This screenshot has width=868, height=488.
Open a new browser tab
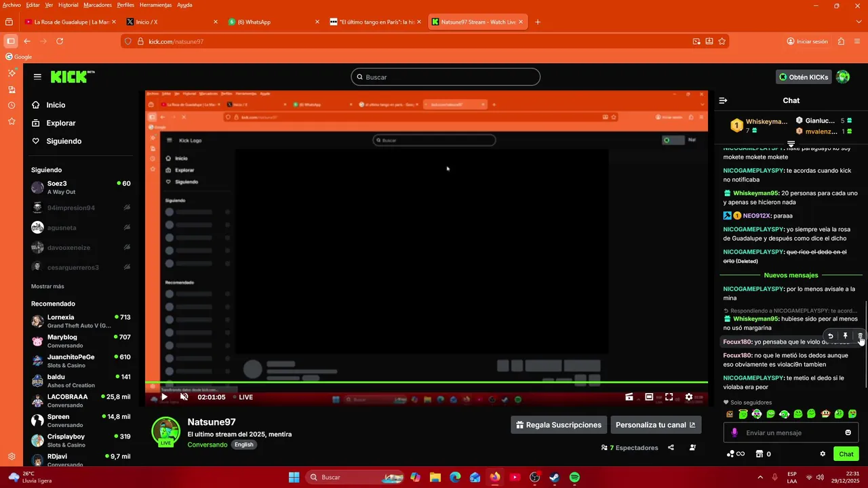pos(538,22)
